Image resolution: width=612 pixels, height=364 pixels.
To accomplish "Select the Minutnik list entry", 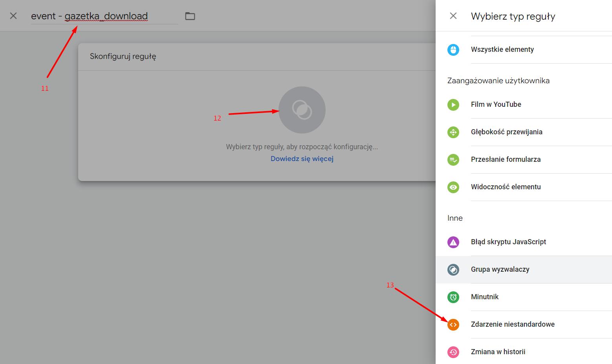I will pyautogui.click(x=524, y=297).
